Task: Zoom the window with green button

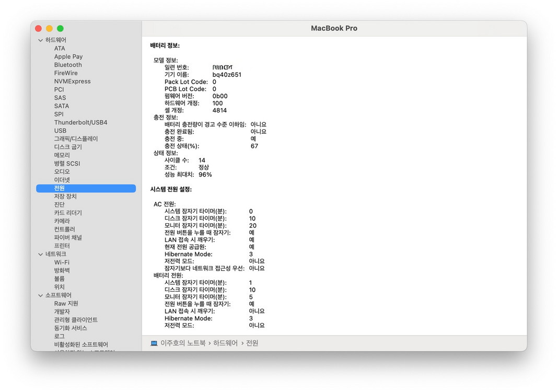Action: pyautogui.click(x=60, y=28)
